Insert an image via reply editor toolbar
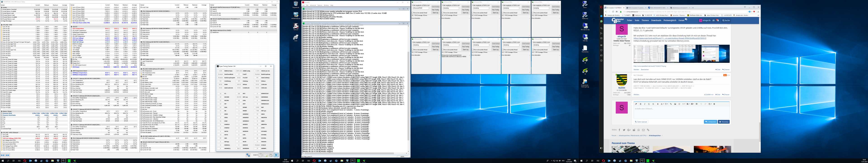The width and height of the screenshot is (868, 163). pos(675,104)
